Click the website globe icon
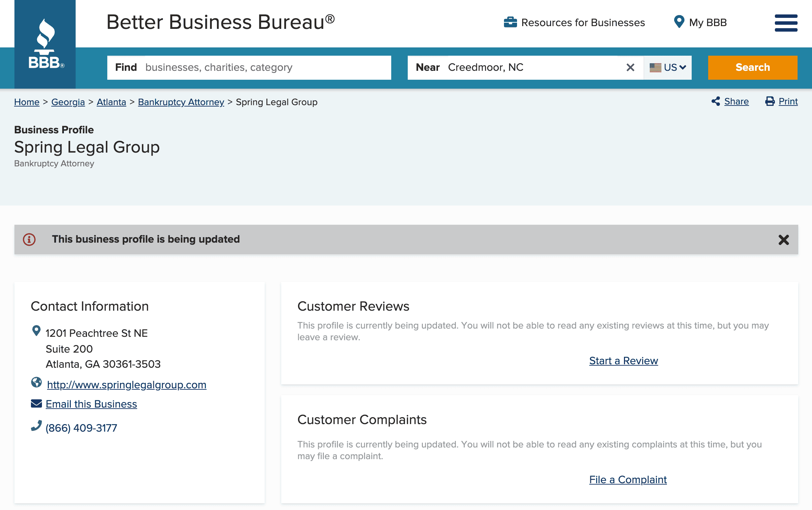 [x=36, y=382]
